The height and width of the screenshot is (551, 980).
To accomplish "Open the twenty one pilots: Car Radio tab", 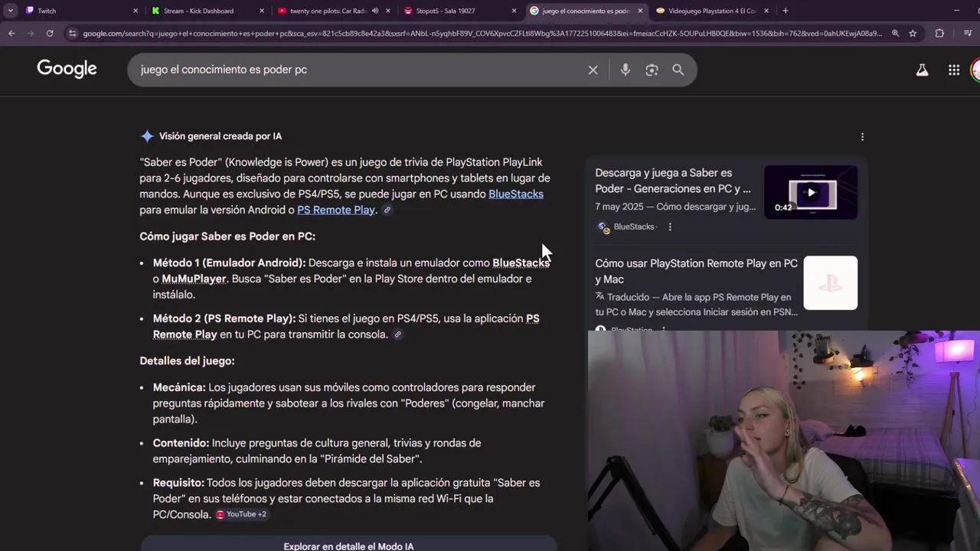I will (329, 11).
